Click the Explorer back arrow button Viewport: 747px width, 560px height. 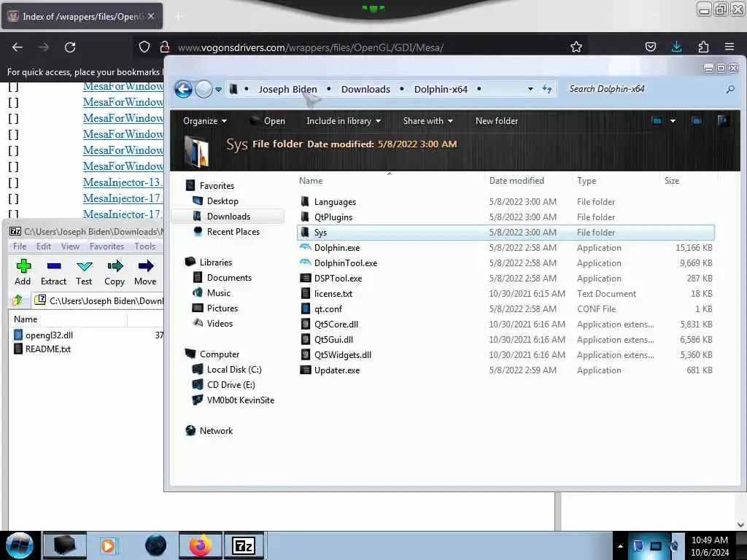click(x=183, y=89)
